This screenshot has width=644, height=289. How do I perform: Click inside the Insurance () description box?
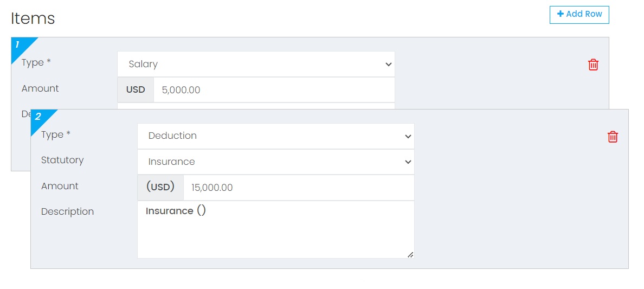click(275, 229)
